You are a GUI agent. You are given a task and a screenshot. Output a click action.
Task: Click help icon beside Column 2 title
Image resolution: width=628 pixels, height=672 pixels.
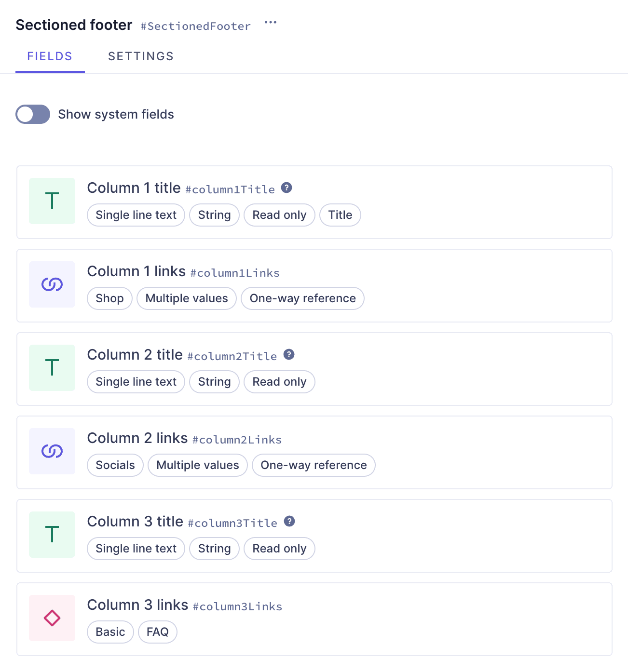click(x=289, y=354)
